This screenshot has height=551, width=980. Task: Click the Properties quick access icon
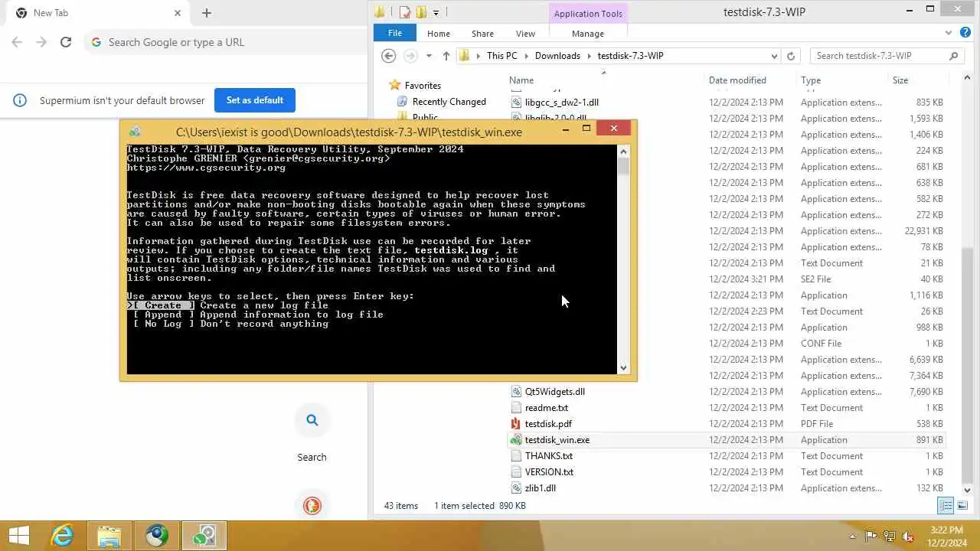[x=405, y=12]
